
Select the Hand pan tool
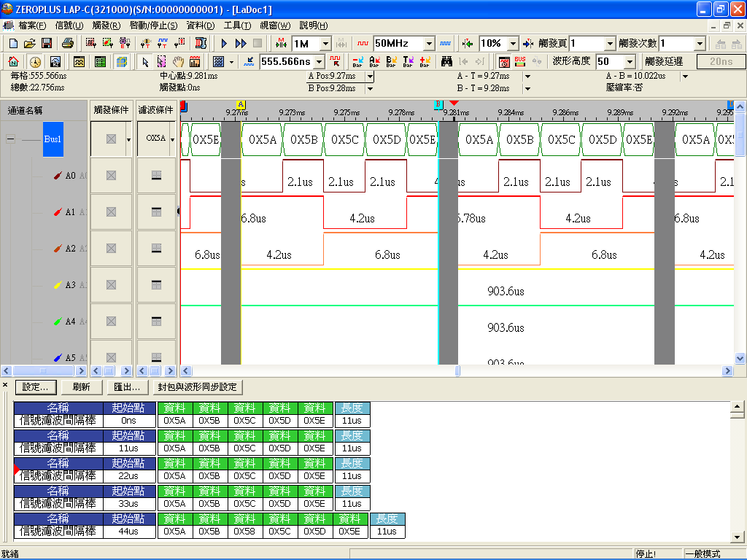(x=178, y=62)
